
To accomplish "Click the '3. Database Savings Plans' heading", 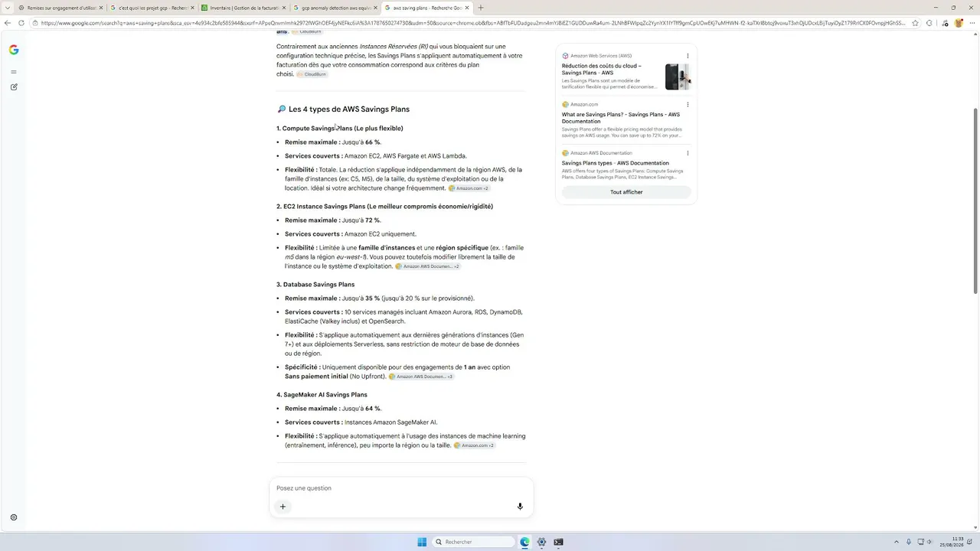I will (315, 285).
